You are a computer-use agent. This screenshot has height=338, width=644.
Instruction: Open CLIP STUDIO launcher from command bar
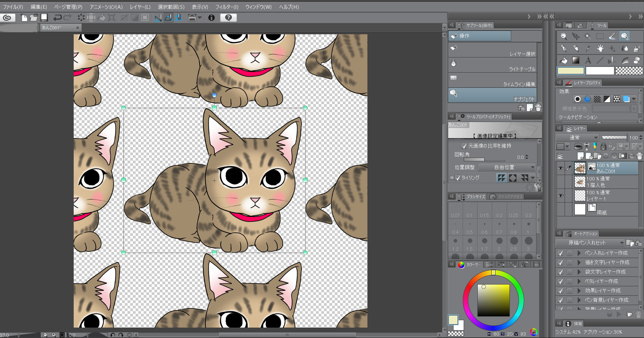7,18
